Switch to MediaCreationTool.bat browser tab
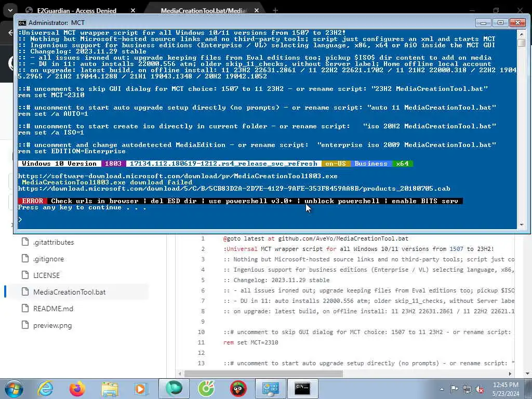The width and height of the screenshot is (532, 399). 204,10
